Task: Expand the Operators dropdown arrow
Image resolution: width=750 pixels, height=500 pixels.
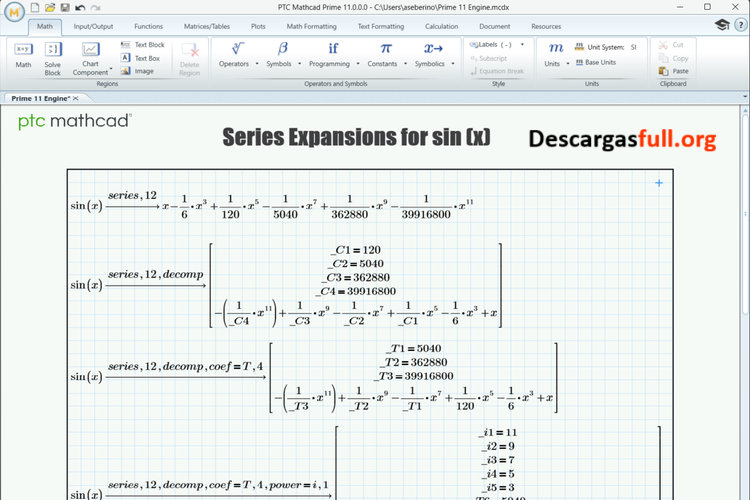Action: click(257, 64)
